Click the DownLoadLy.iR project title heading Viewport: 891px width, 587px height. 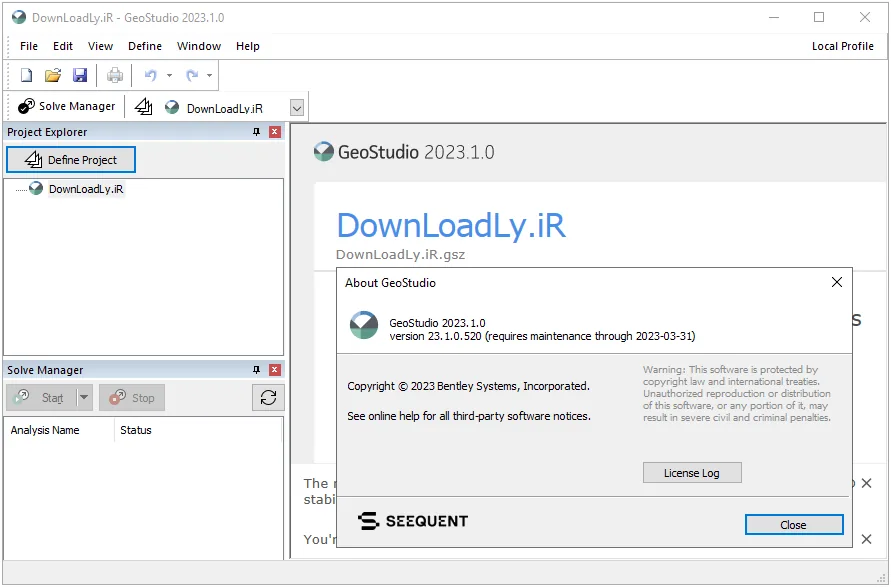[x=451, y=225]
